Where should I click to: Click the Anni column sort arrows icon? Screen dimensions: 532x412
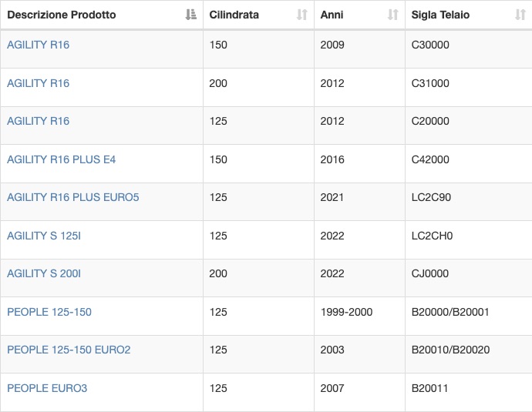coord(393,15)
